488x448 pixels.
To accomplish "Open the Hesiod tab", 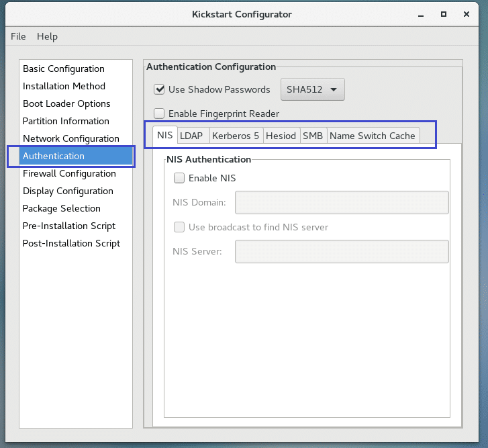I will point(281,136).
